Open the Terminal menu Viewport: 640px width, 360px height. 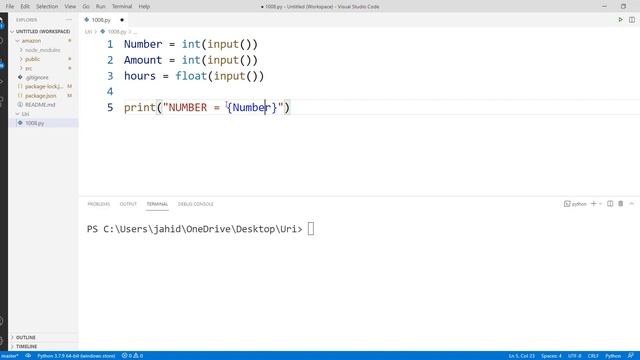point(122,7)
